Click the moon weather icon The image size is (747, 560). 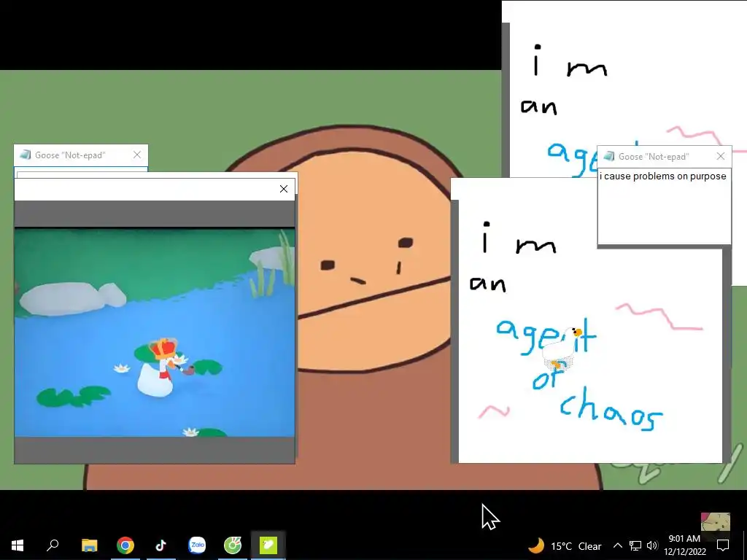(536, 545)
